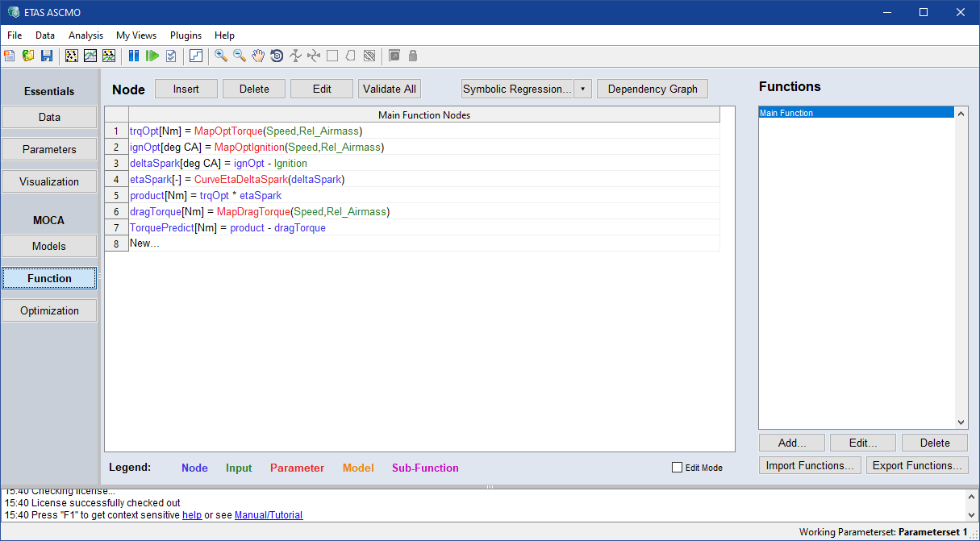Select Main Function in the Functions list

coord(786,114)
